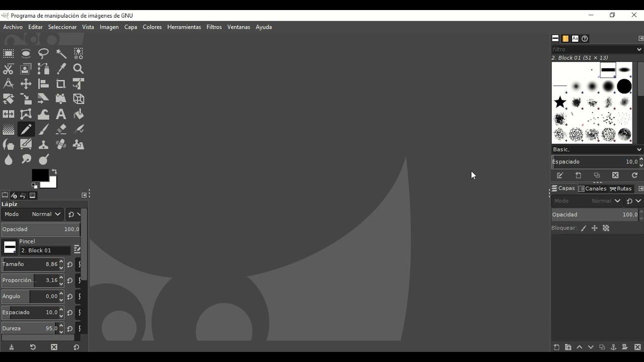Select the Crop tool

pos(61,84)
